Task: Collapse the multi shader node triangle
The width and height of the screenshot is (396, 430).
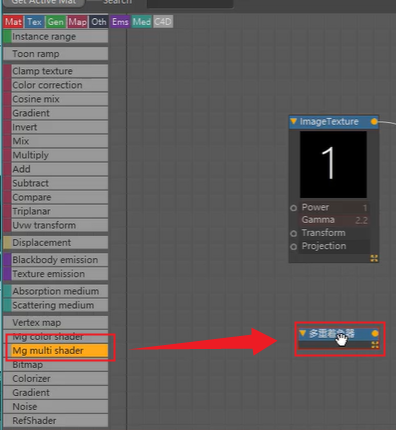Action: click(302, 333)
